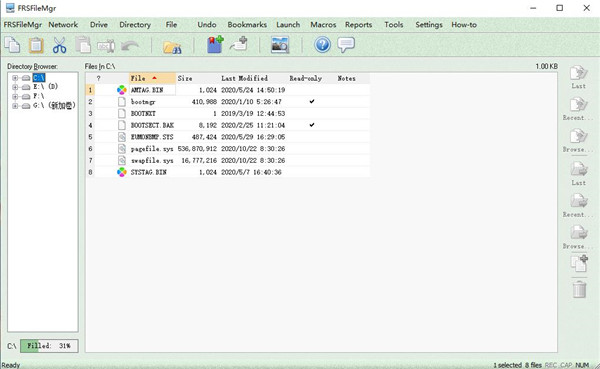Click the lower Browse move-to icon
Screen dimensions: 600x369
click(x=579, y=232)
